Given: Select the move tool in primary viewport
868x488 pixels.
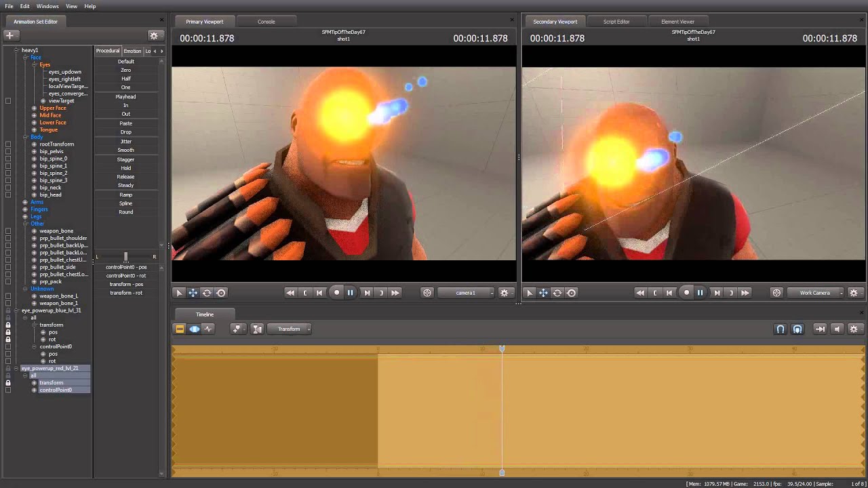Looking at the screenshot, I should [x=193, y=293].
